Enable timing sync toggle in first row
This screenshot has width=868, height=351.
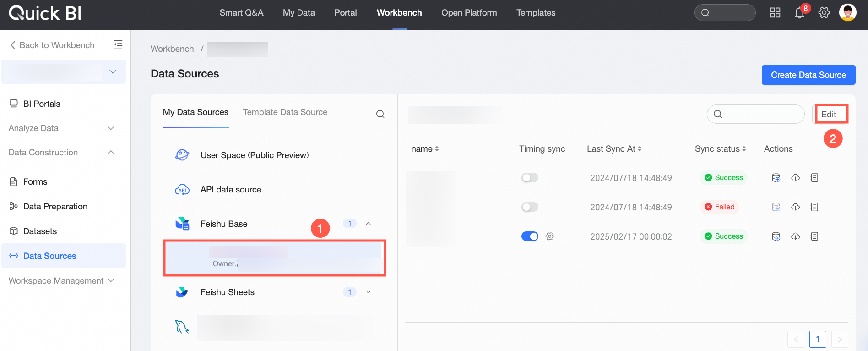(x=530, y=178)
